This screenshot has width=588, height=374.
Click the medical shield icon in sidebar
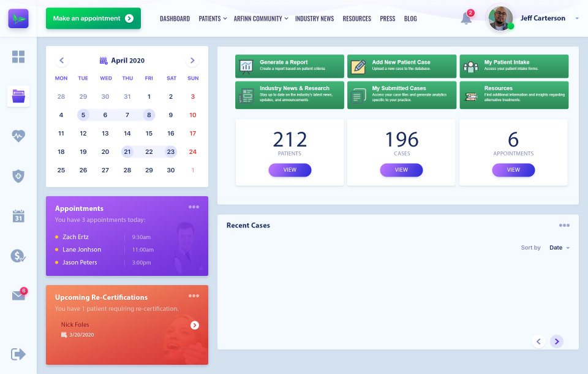18,176
